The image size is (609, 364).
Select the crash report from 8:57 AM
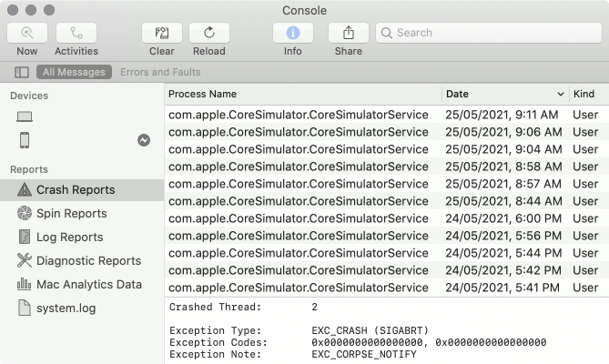[387, 184]
